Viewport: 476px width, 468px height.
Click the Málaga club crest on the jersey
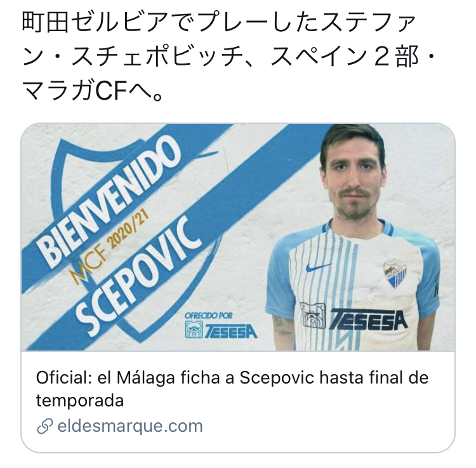tap(395, 274)
